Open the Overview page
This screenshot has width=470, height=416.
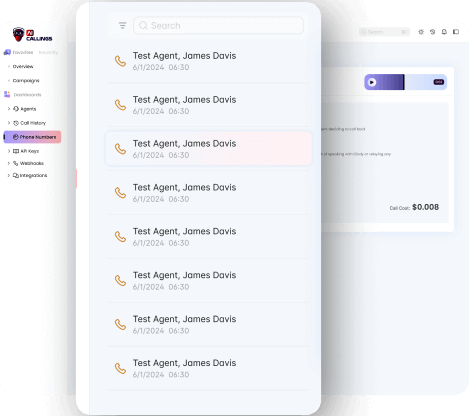23,66
